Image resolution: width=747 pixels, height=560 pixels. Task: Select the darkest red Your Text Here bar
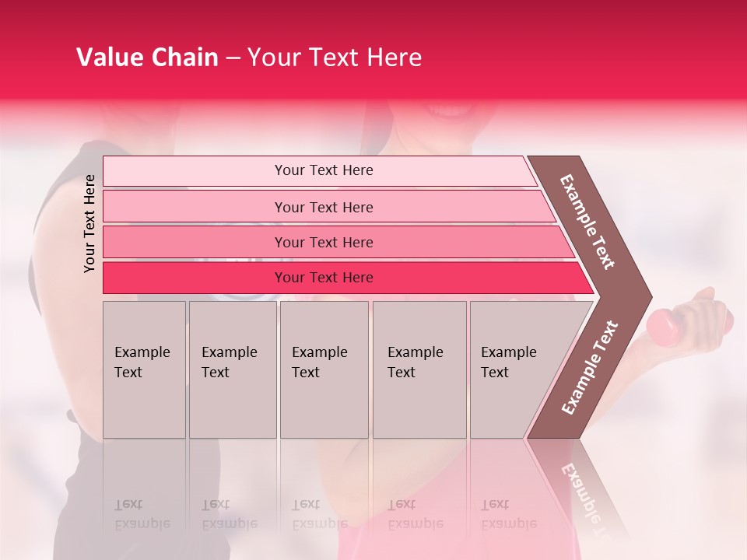click(x=348, y=278)
